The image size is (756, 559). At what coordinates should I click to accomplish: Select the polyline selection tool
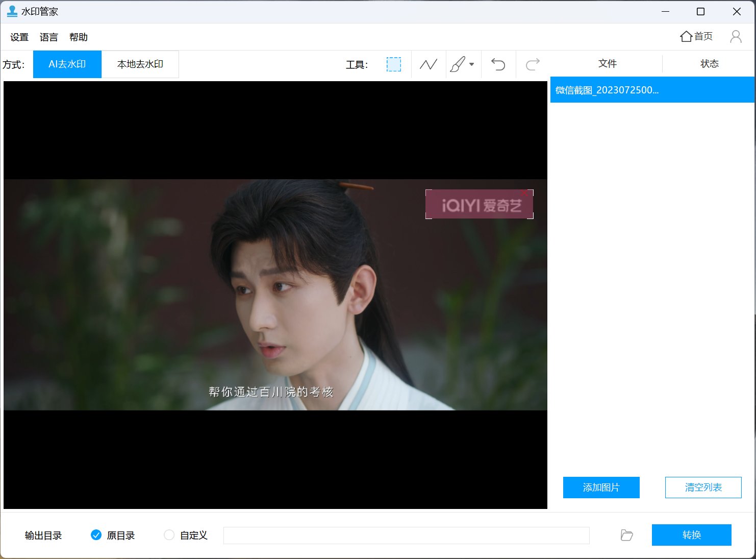[429, 64]
